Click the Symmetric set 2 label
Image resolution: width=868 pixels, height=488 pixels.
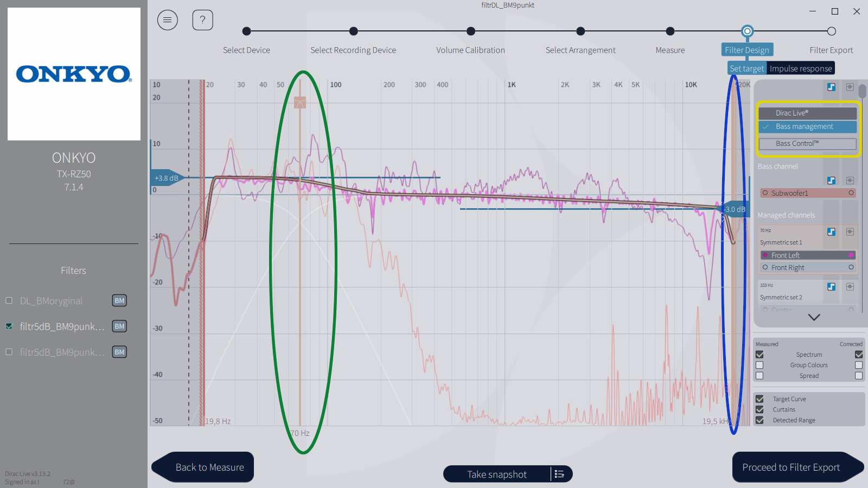coord(781,297)
